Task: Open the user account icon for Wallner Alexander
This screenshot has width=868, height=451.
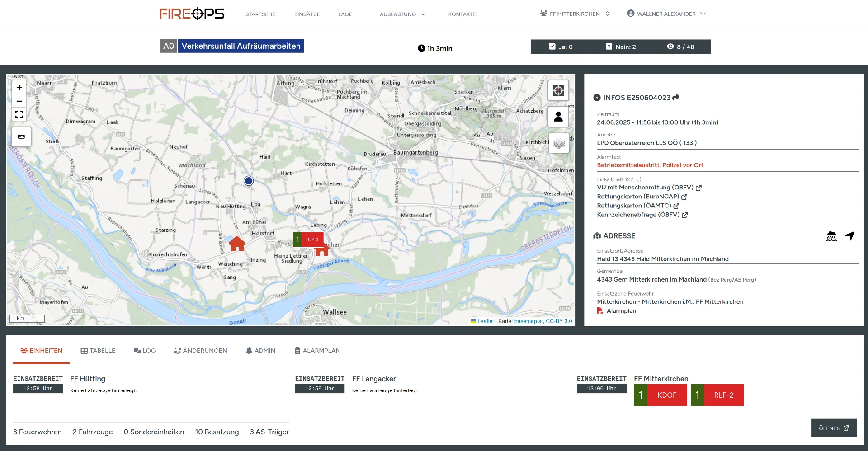Action: coord(631,14)
